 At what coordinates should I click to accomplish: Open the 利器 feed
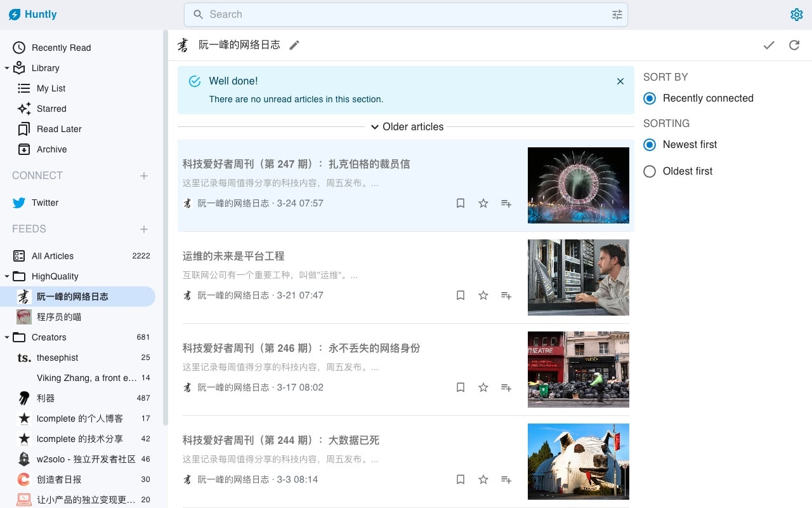pos(79,398)
